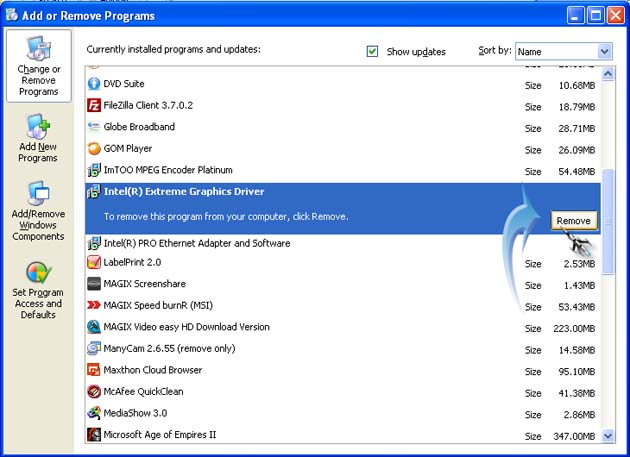Screen dimensions: 630x457
Task: Click the MAGIX Video easy HD icon
Action: click(x=94, y=327)
